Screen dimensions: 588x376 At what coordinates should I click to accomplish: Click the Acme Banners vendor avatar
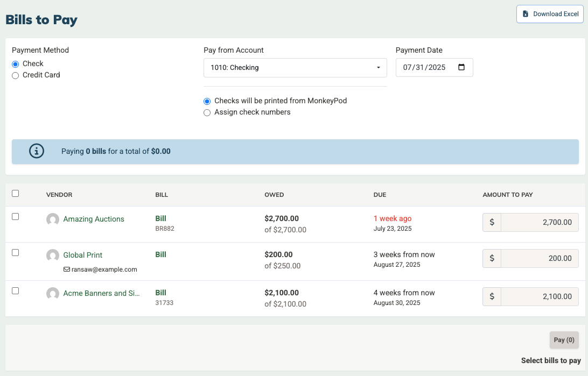pyautogui.click(x=53, y=294)
